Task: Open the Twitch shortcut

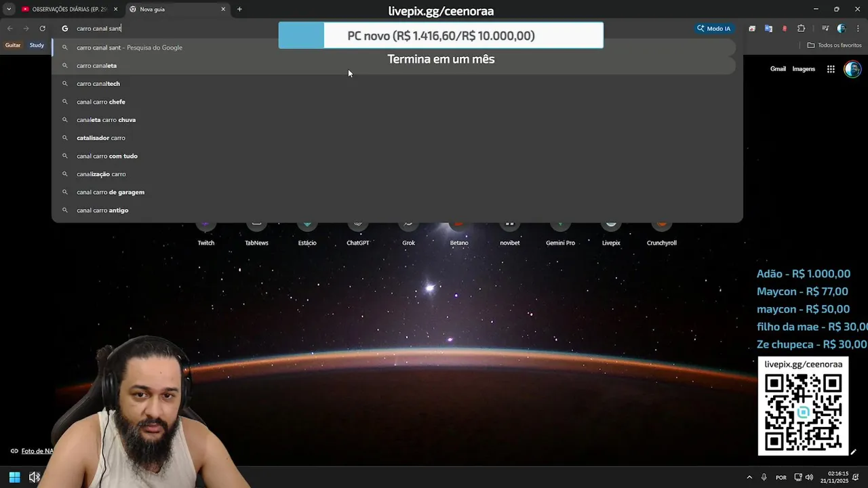Action: point(205,234)
